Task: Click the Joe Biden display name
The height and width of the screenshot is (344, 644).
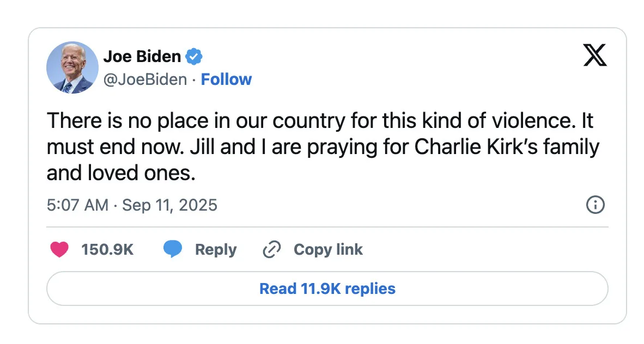Action: 142,56
